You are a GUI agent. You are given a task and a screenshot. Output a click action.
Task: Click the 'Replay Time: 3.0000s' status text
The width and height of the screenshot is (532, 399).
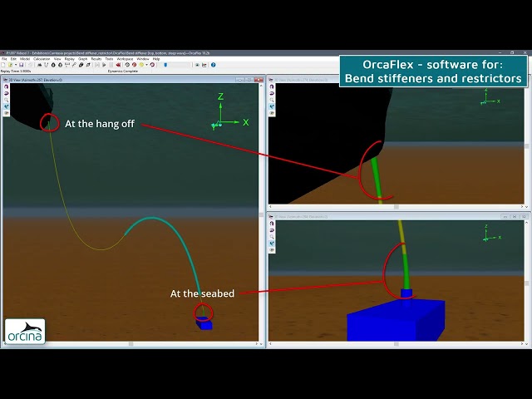coord(16,71)
